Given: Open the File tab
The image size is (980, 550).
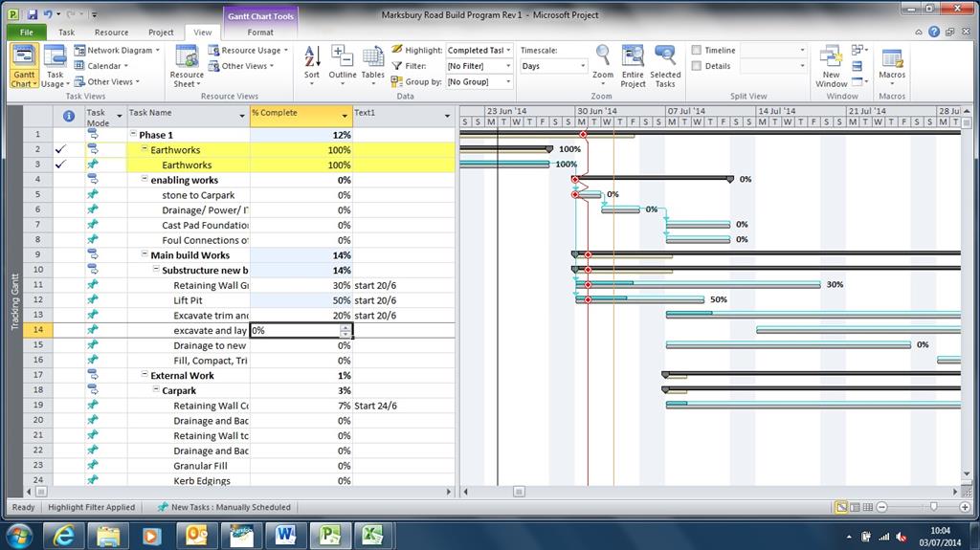Looking at the screenshot, I should [26, 33].
